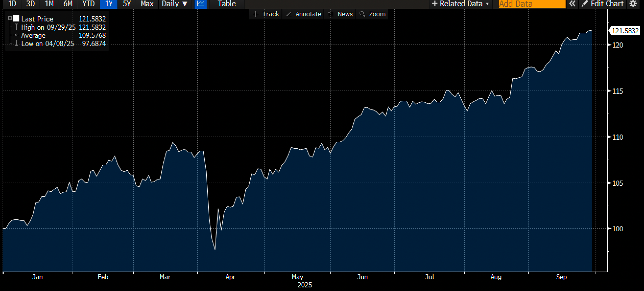Viewport: 644px width, 291px height.
Task: Activate the Zoom magnifier tool
Action: tap(372, 14)
